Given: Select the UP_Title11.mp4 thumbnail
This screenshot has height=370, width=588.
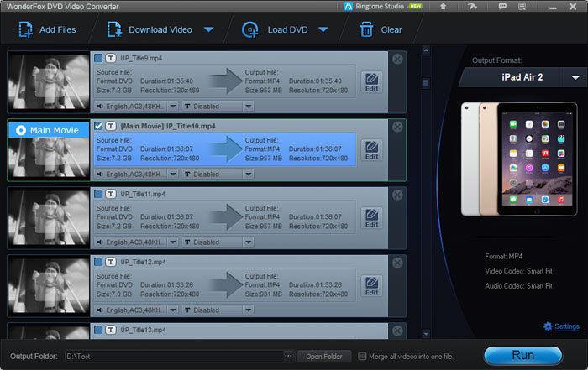Looking at the screenshot, I should (49, 218).
